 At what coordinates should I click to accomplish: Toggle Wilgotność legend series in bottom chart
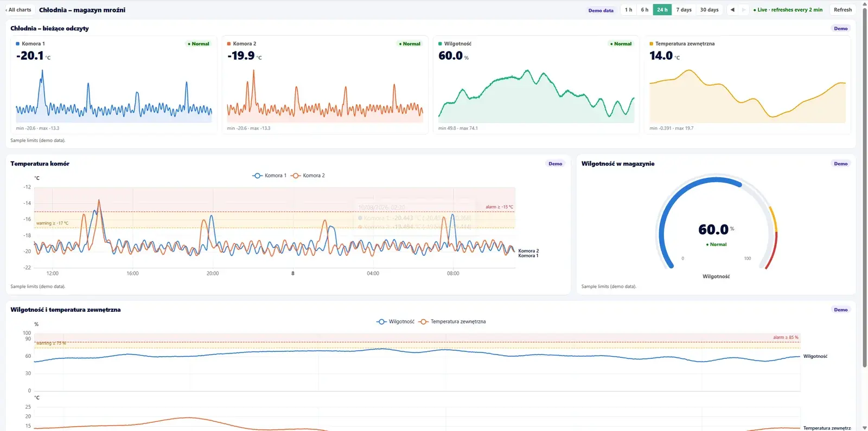395,321
